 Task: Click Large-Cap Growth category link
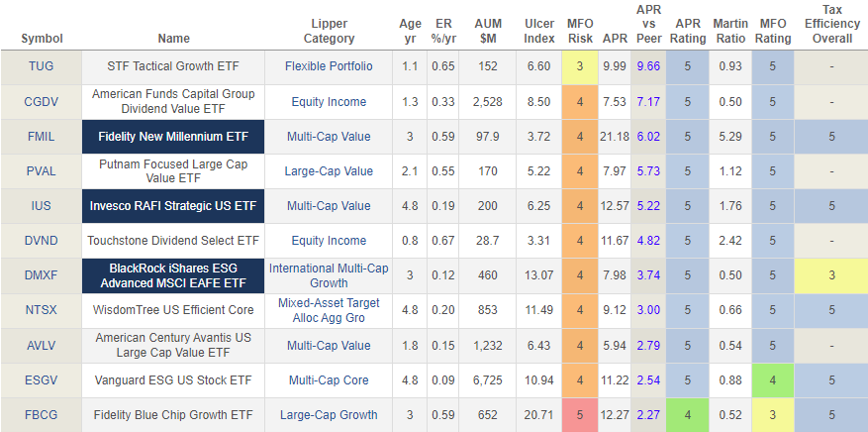tap(329, 414)
